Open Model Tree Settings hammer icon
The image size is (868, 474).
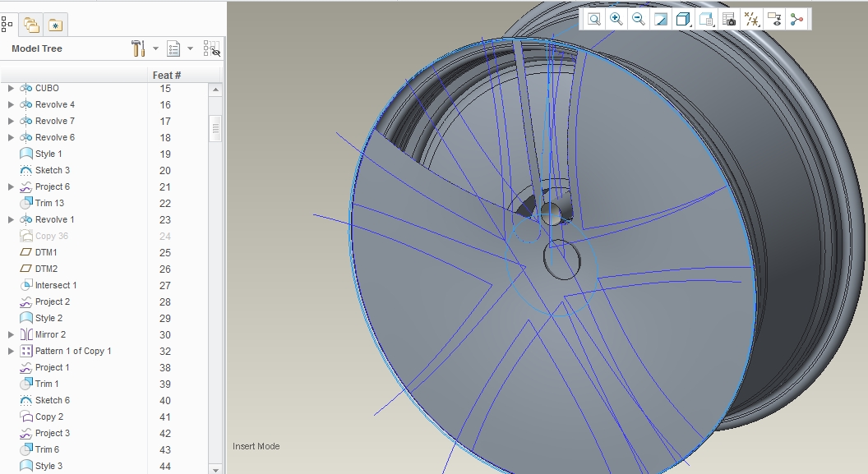point(138,48)
